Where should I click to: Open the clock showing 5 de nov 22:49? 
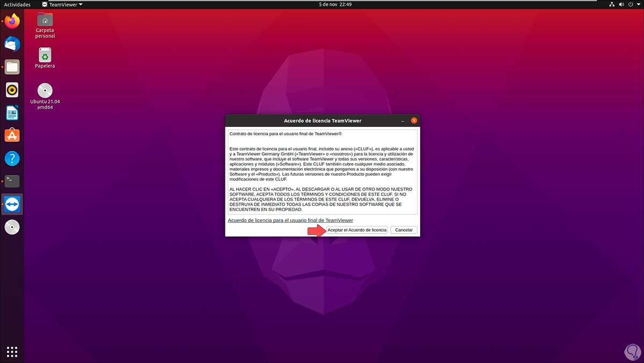pos(334,4)
